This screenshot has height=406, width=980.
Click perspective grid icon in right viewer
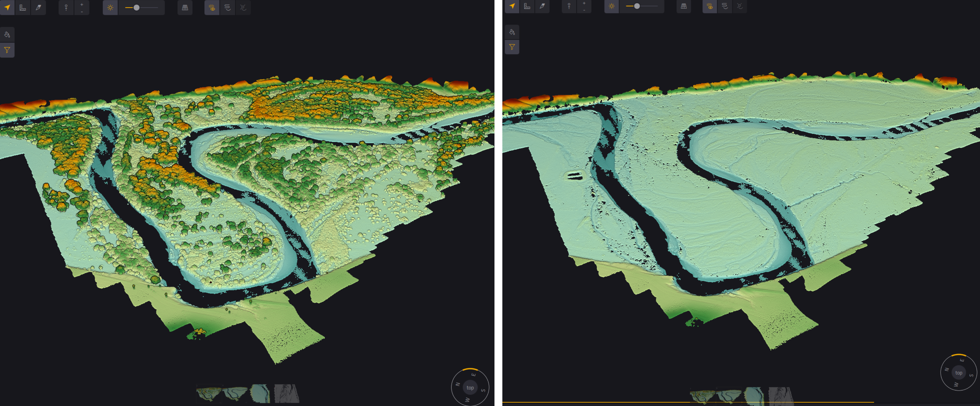pyautogui.click(x=684, y=6)
